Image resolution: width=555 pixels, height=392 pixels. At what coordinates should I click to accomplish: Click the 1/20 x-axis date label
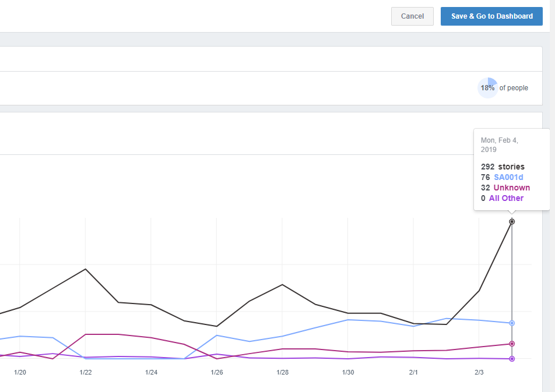(x=20, y=372)
